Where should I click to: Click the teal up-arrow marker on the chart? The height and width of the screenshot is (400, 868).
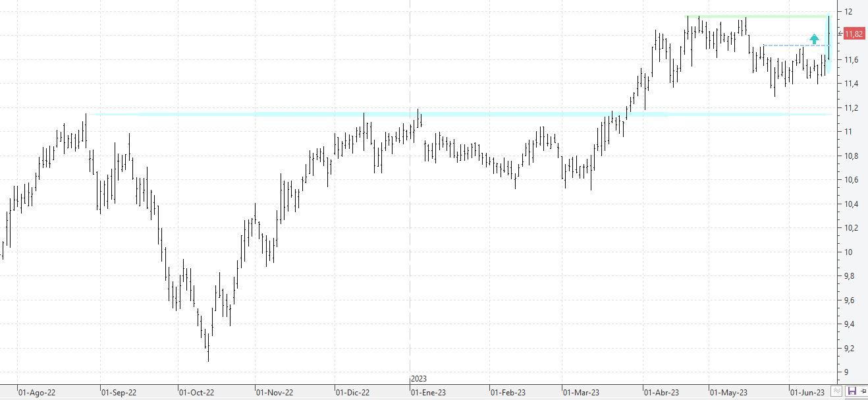tap(815, 38)
